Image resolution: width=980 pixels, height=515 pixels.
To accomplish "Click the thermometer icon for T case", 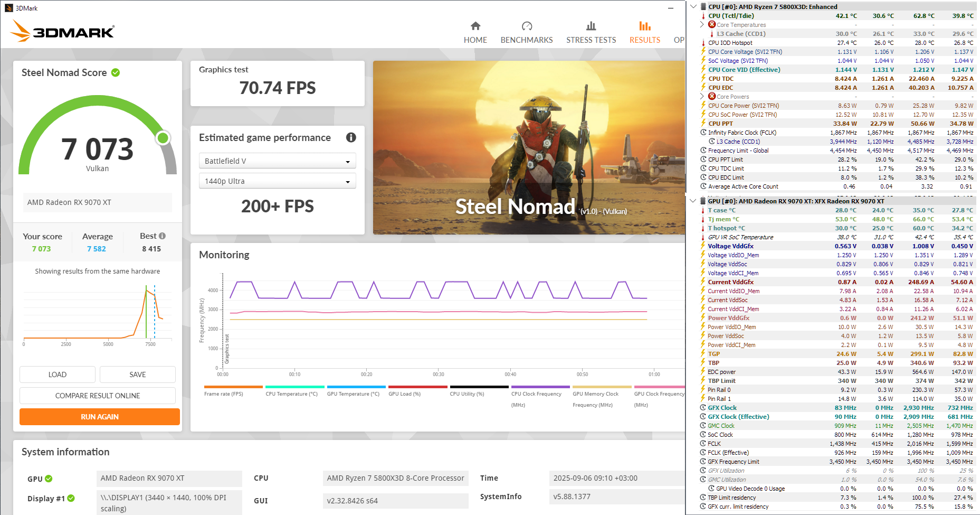I will (703, 210).
